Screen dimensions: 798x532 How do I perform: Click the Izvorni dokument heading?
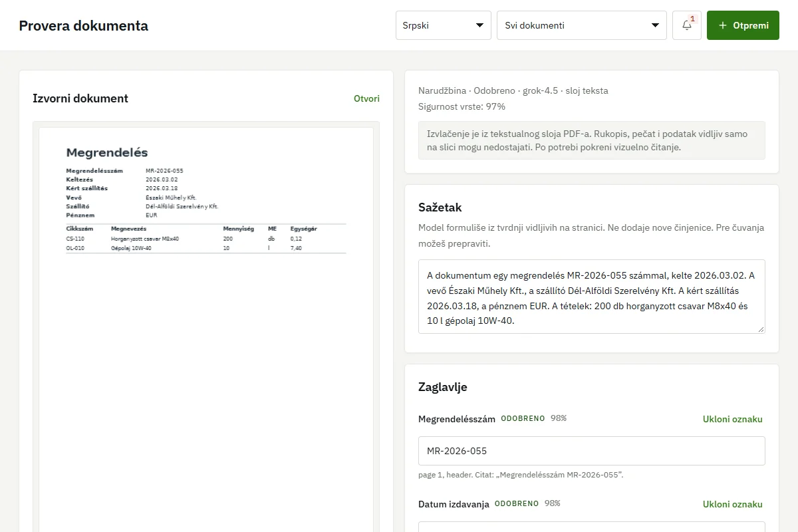click(x=80, y=98)
